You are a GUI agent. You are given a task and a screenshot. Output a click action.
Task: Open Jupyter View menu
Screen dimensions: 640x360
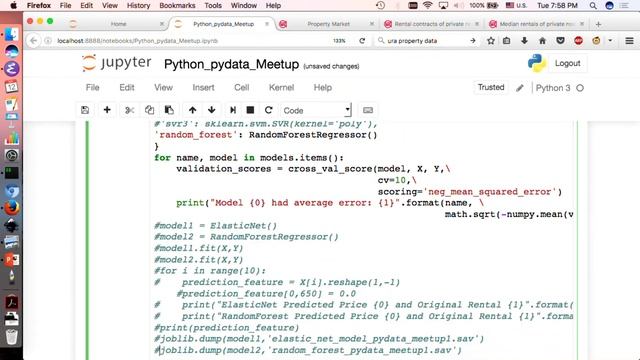pos(163,87)
